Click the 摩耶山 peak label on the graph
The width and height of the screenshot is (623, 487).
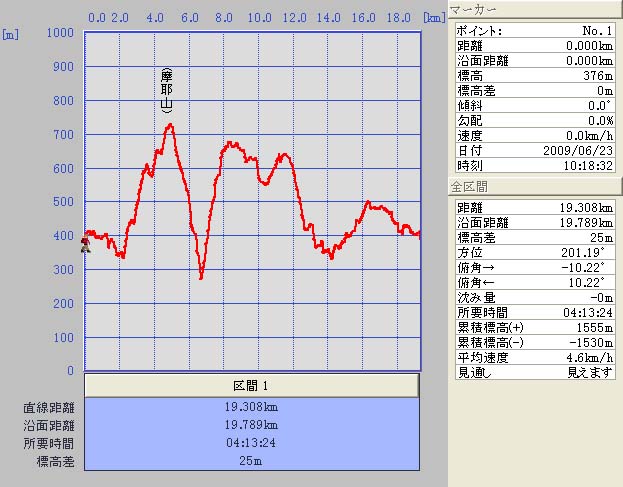point(166,91)
